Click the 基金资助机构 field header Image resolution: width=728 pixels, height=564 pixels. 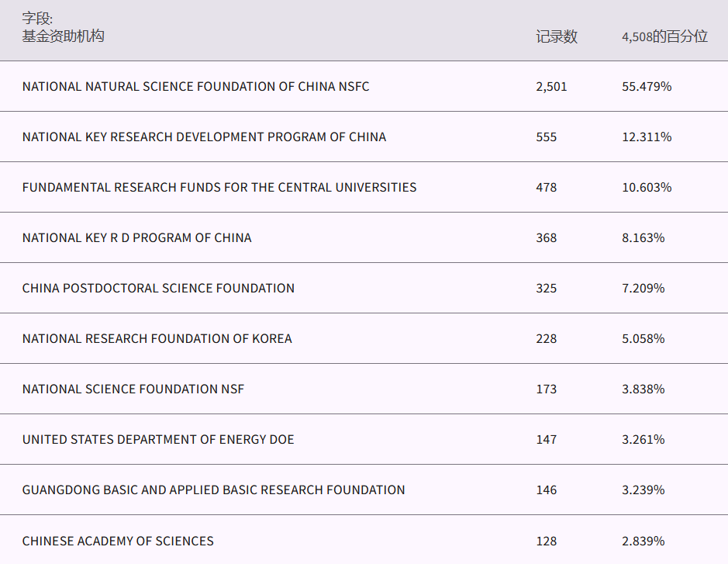pyautogui.click(x=63, y=36)
